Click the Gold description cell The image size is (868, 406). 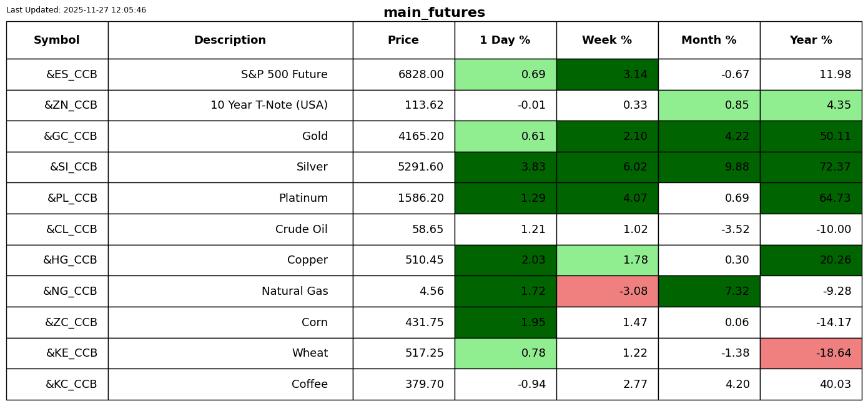(x=230, y=136)
